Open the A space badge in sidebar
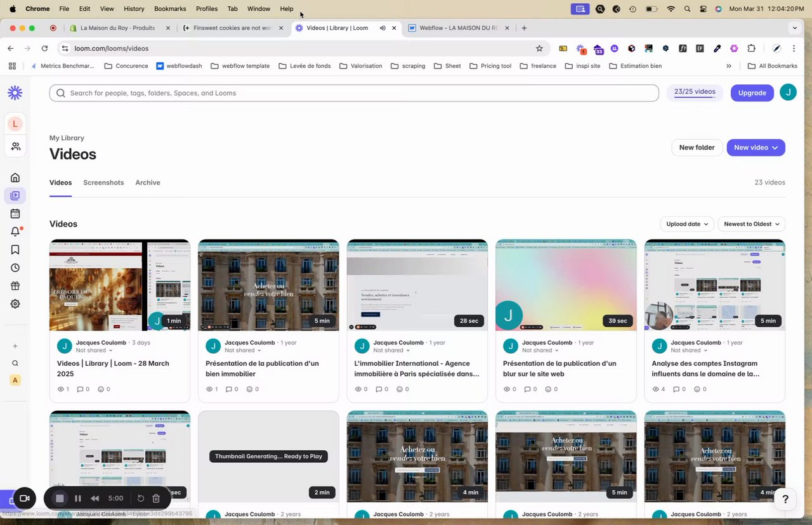 [15, 380]
